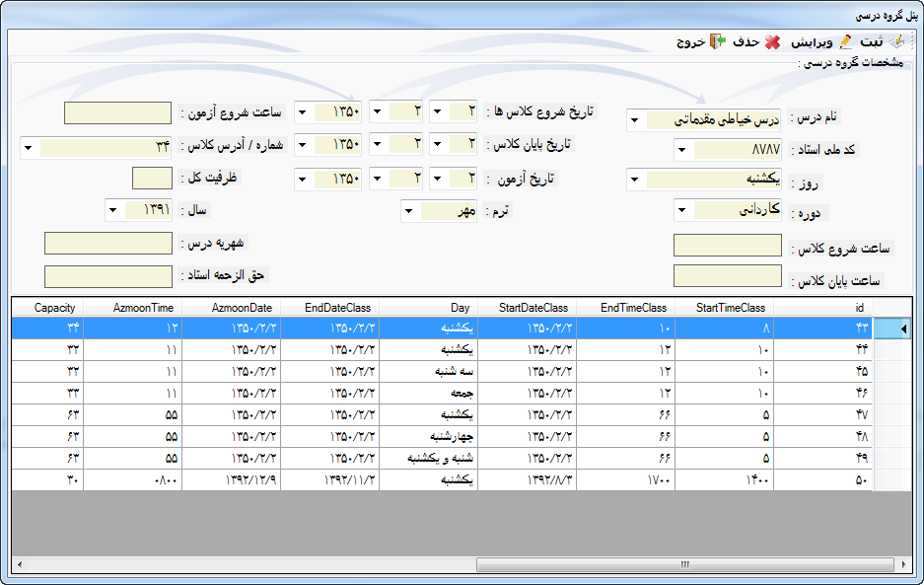Click the چهارشنبه day cell
The width and height of the screenshot is (924, 585).
[428, 437]
